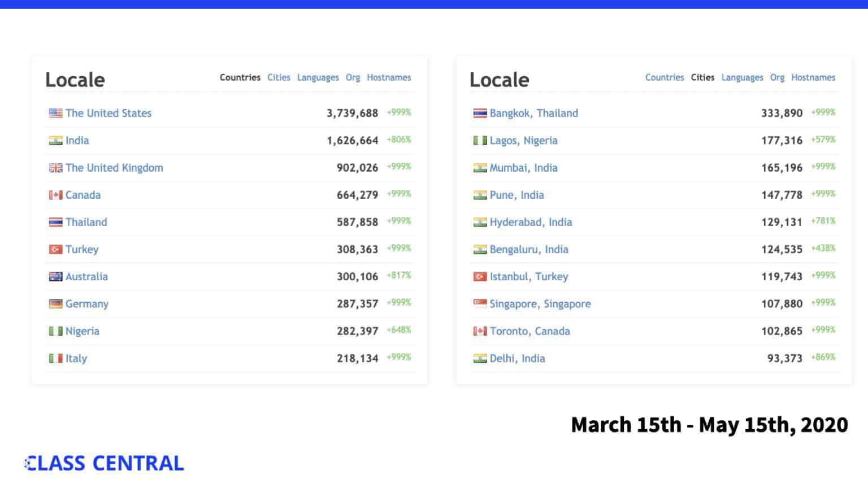Screen dimensions: 868x488
Task: Click the Italy flag icon
Action: point(55,358)
